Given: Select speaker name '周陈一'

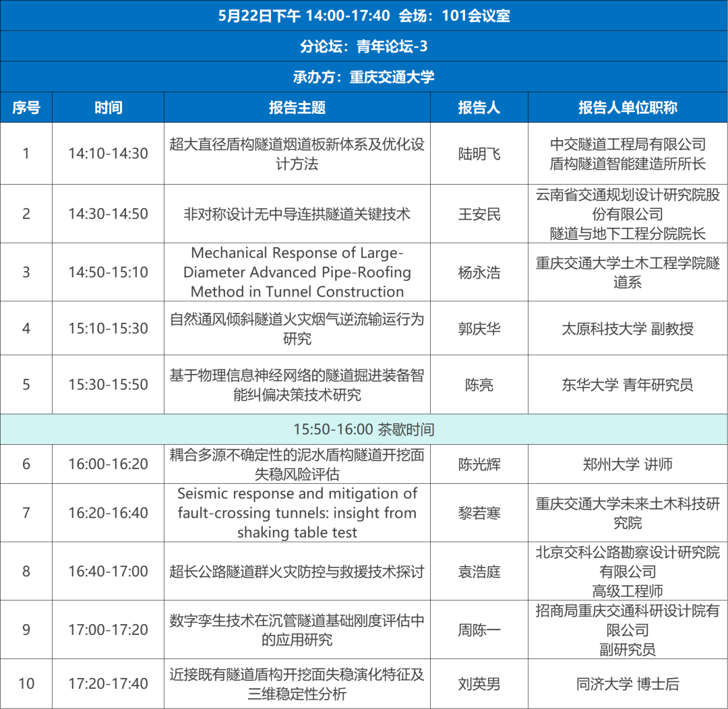Looking at the screenshot, I should tap(479, 630).
